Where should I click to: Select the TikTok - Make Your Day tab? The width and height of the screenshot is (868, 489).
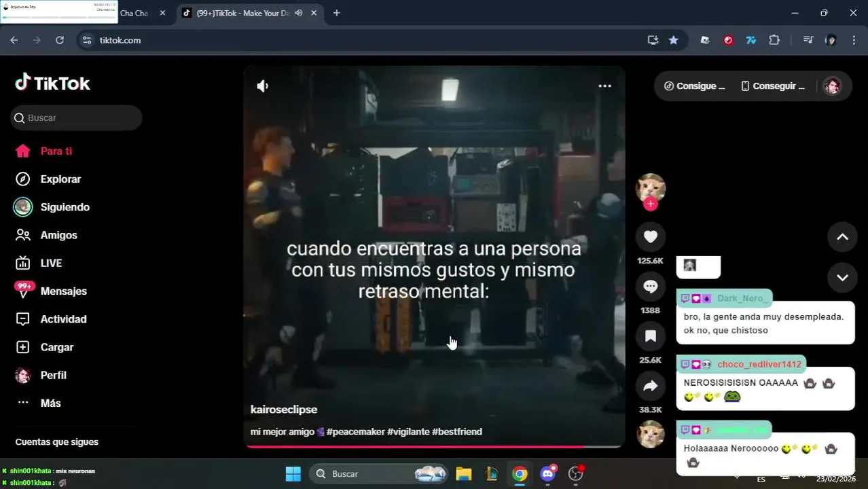click(241, 13)
